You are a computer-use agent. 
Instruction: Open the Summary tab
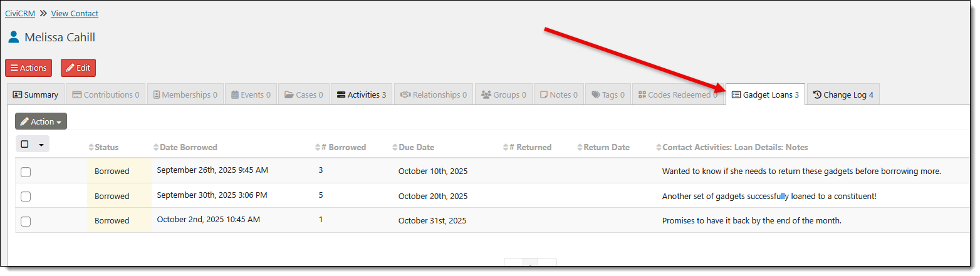coord(36,95)
